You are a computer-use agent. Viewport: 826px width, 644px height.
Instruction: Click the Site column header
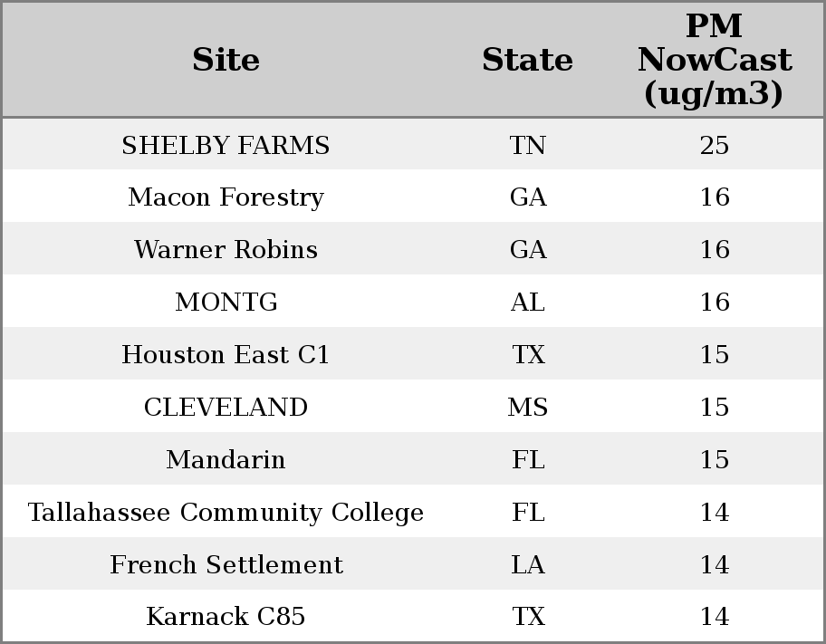(x=226, y=60)
